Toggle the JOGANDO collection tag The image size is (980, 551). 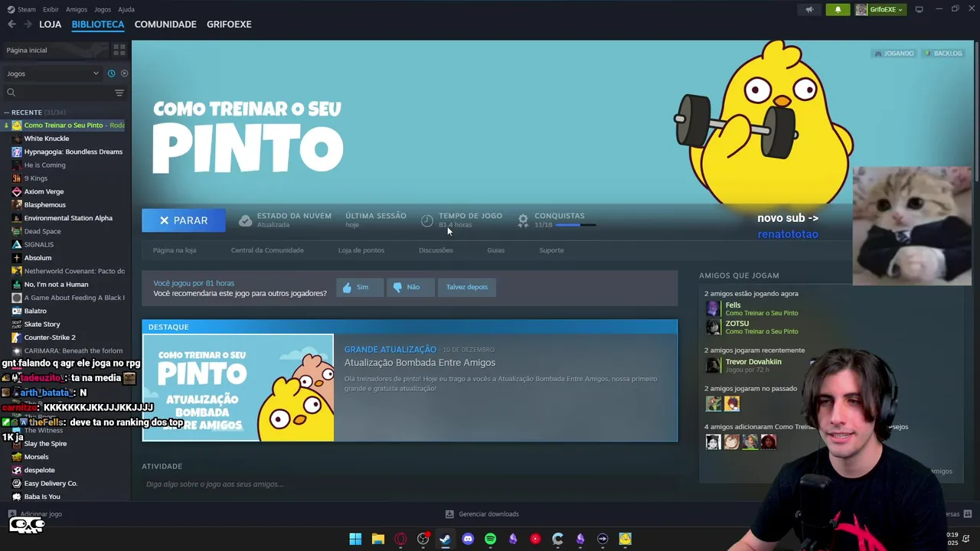[x=893, y=54]
